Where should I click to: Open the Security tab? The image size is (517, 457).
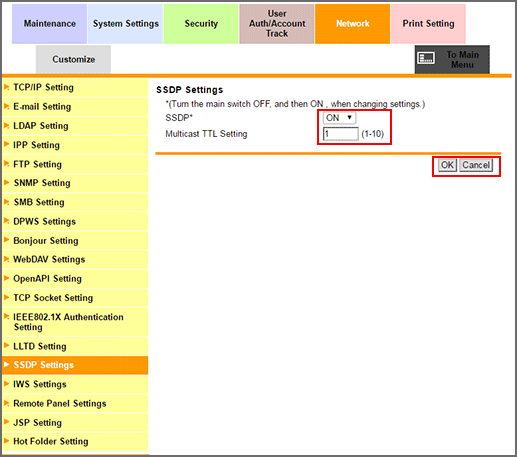[x=201, y=24]
